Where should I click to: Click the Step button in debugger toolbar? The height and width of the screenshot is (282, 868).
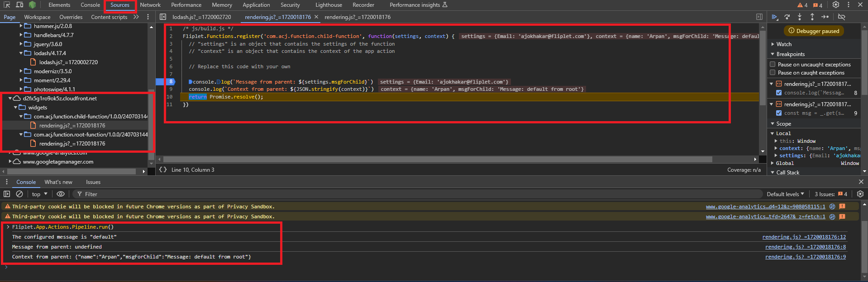click(x=825, y=17)
